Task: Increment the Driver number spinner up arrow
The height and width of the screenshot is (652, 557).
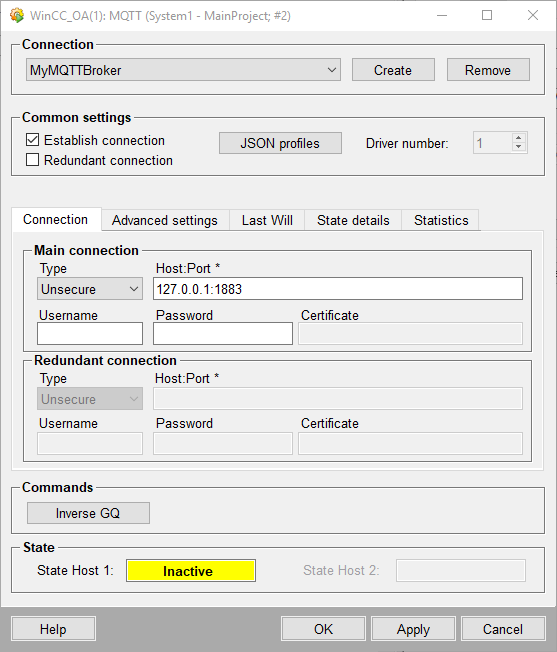Action: pyautogui.click(x=518, y=138)
